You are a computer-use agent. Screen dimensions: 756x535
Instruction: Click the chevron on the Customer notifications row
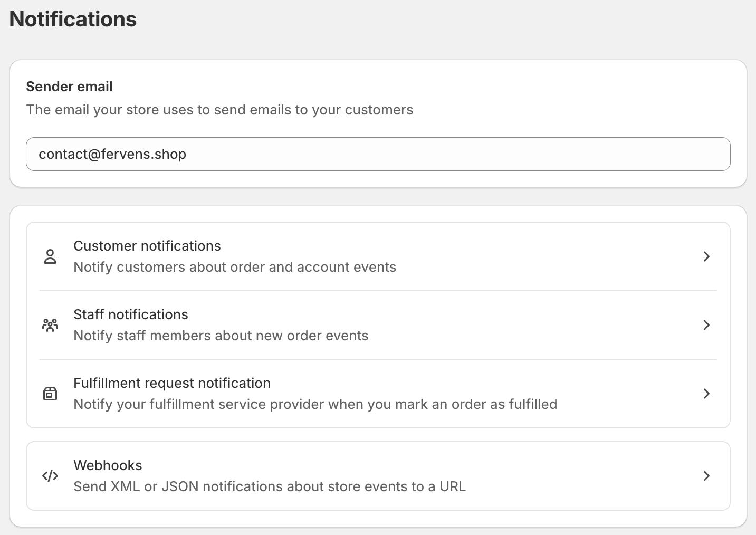pos(707,256)
